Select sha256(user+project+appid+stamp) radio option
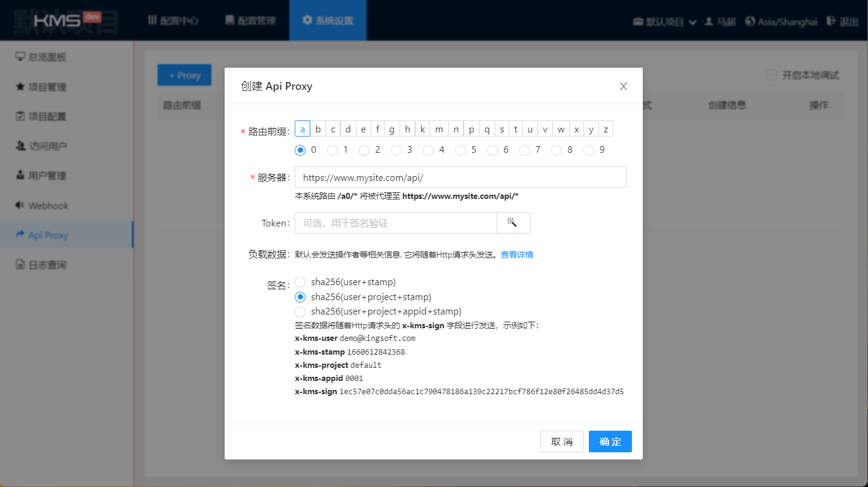This screenshot has height=487, width=868. point(301,311)
